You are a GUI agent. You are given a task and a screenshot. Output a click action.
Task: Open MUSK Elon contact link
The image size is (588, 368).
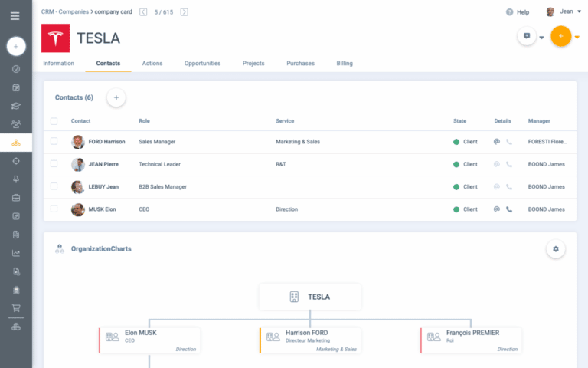click(x=102, y=209)
